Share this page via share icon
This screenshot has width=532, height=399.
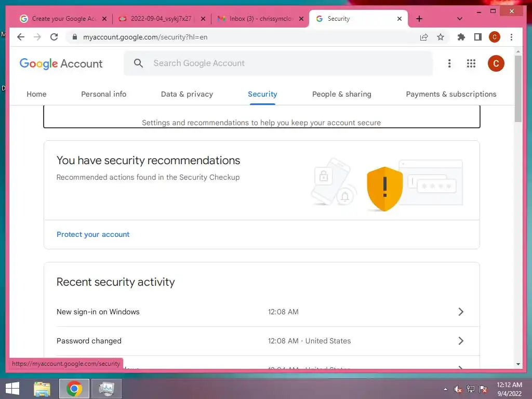click(x=424, y=37)
